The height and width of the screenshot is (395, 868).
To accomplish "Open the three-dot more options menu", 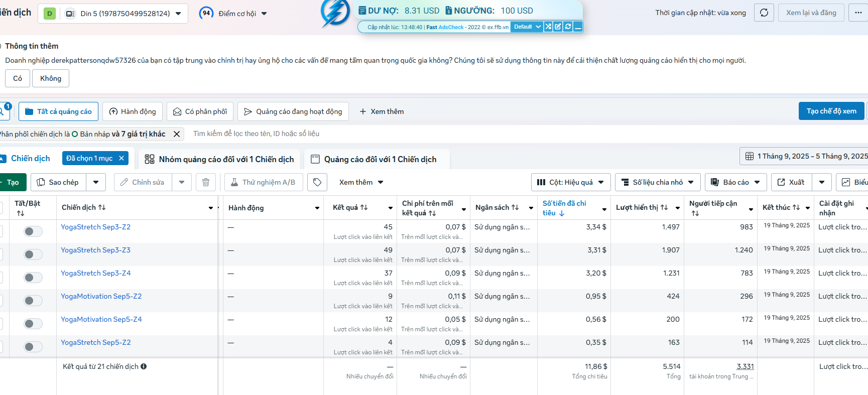I will [x=858, y=13].
